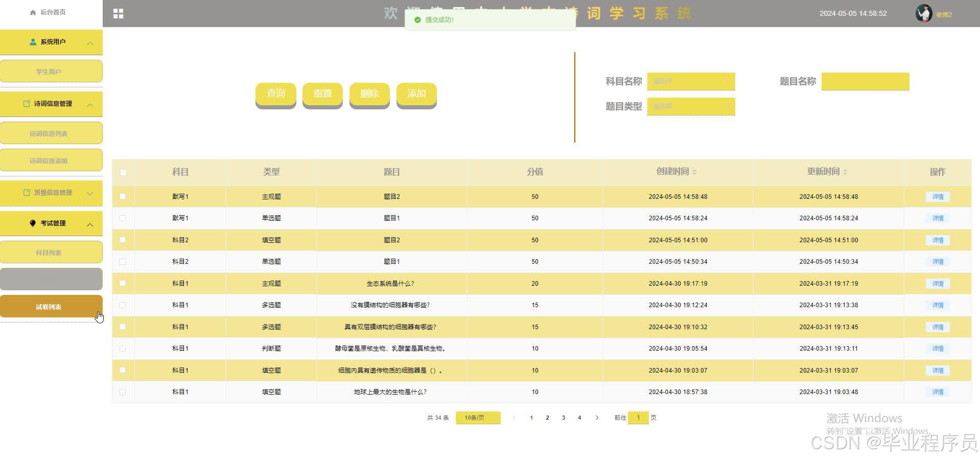Click the 类型 column header
980x459 pixels.
tap(271, 172)
